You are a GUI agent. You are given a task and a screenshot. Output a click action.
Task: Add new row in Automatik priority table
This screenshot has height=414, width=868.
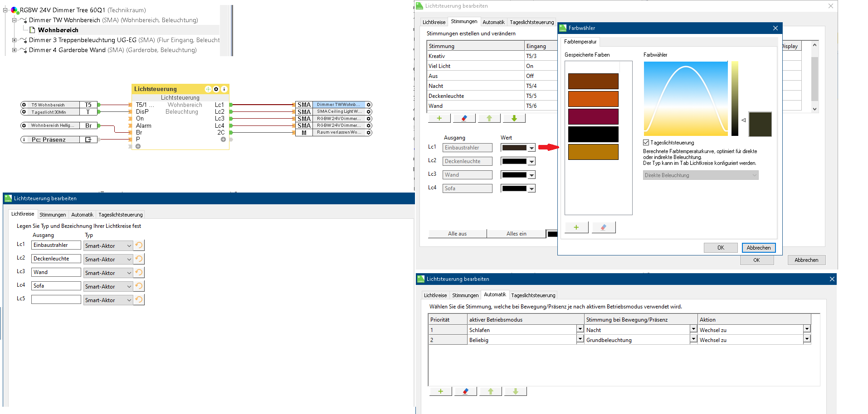[440, 391]
